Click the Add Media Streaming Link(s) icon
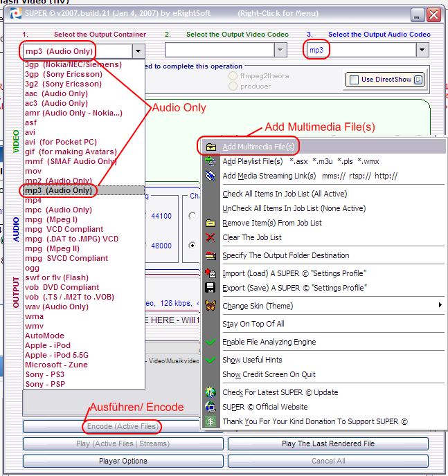The width and height of the screenshot is (448, 476). tap(210, 176)
